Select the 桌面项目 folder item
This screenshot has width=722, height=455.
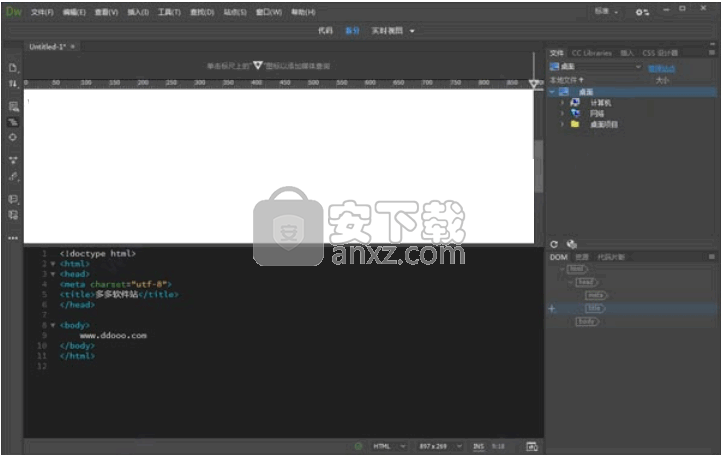(604, 124)
